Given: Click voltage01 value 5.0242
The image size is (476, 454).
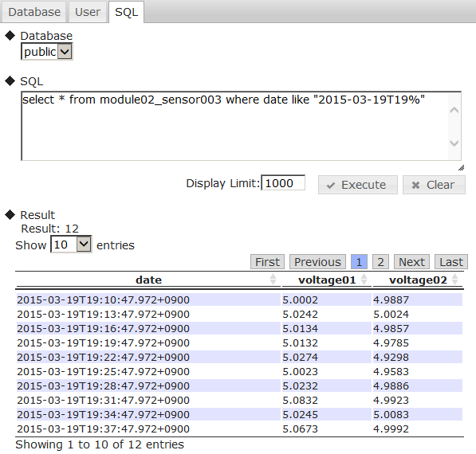Looking at the screenshot, I should point(301,314).
